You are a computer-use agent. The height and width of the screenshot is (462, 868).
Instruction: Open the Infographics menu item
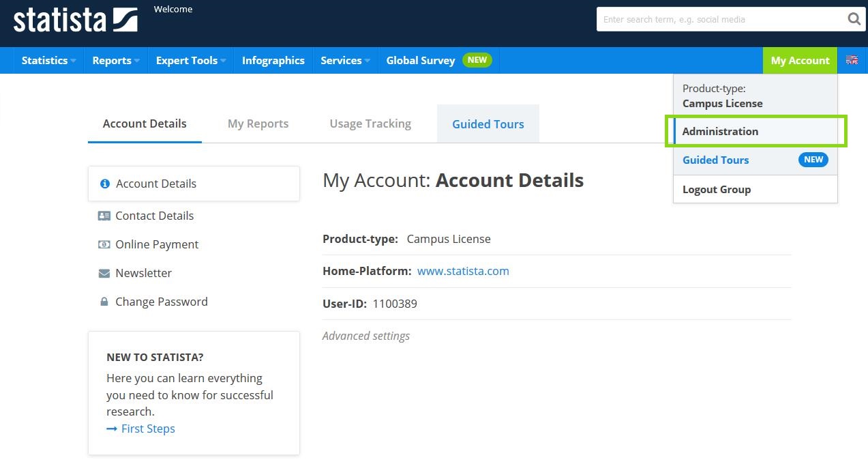coord(273,60)
